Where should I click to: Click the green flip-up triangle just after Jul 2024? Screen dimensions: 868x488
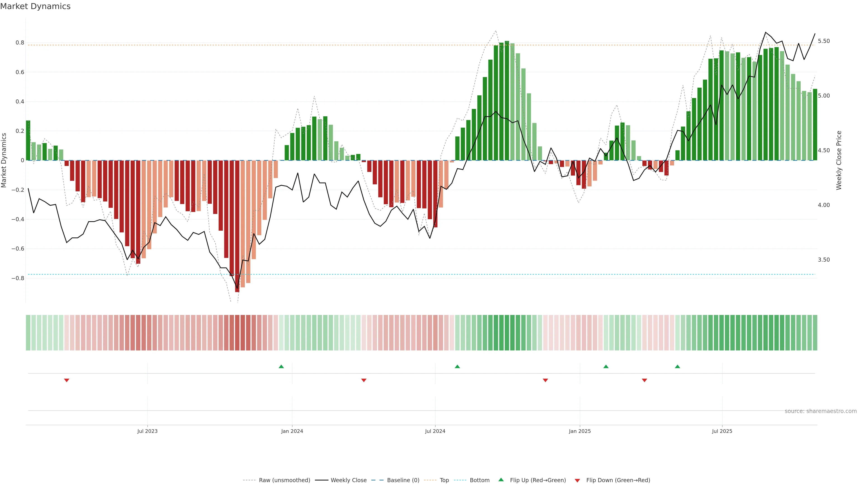click(457, 366)
